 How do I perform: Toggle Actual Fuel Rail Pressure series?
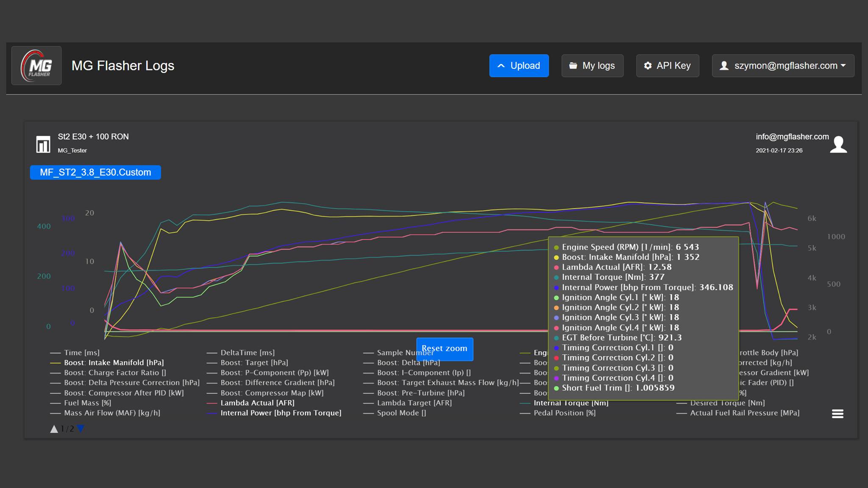click(738, 413)
